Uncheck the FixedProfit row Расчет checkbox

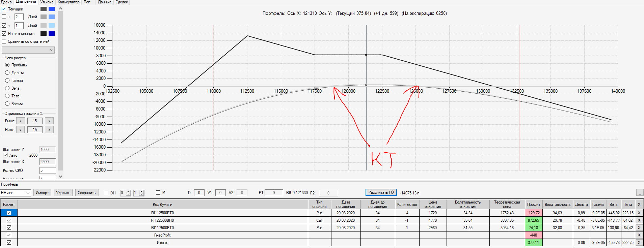(x=9, y=235)
